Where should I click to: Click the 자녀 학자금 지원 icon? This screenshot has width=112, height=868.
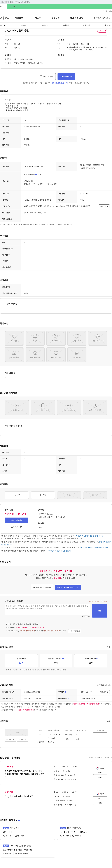(x=98, y=338)
